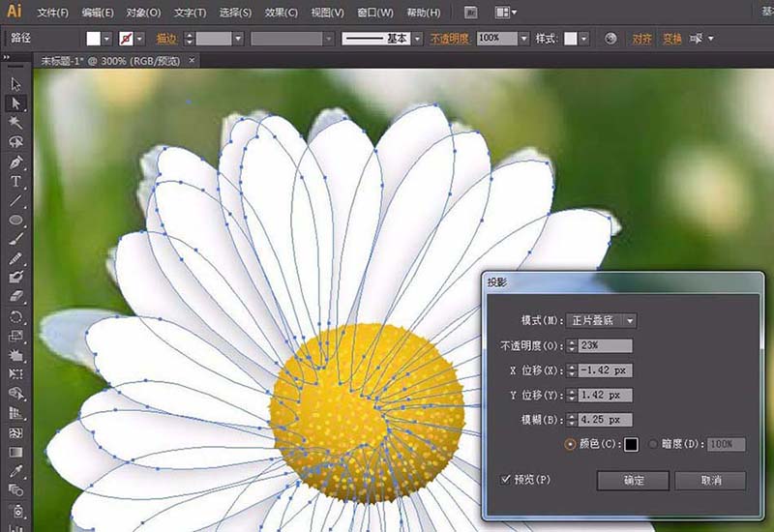Screen dimensions: 774x532
Task: Select the Paintbrush tool
Action: [15, 239]
